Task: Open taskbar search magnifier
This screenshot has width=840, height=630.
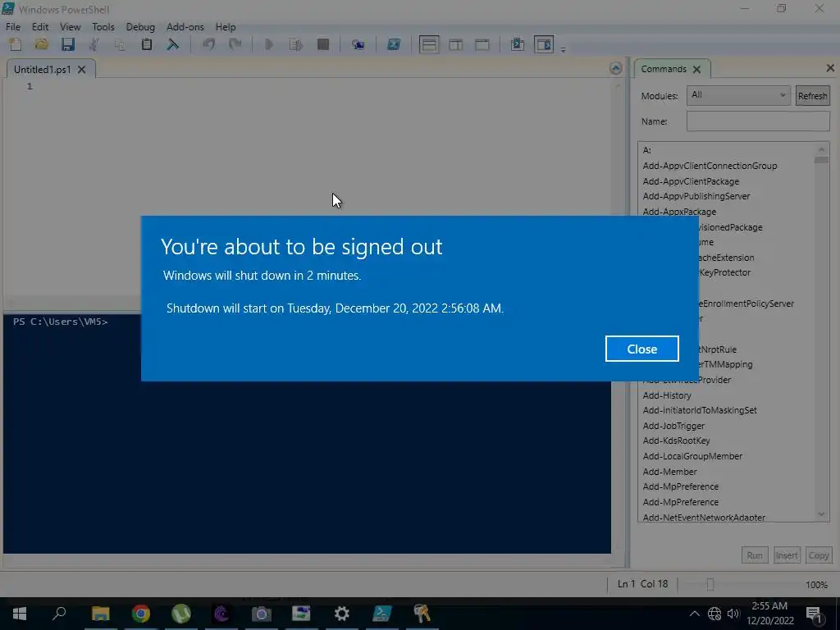Action: click(x=59, y=614)
